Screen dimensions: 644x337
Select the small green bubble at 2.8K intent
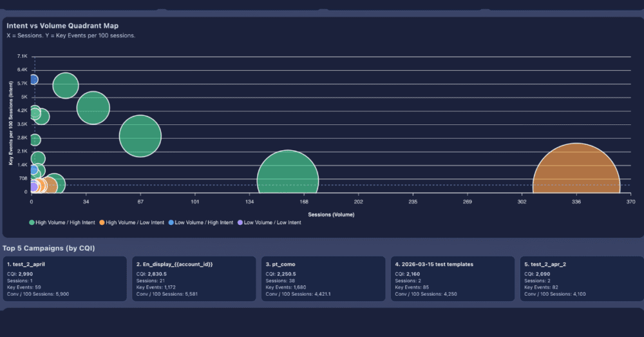[35, 140]
